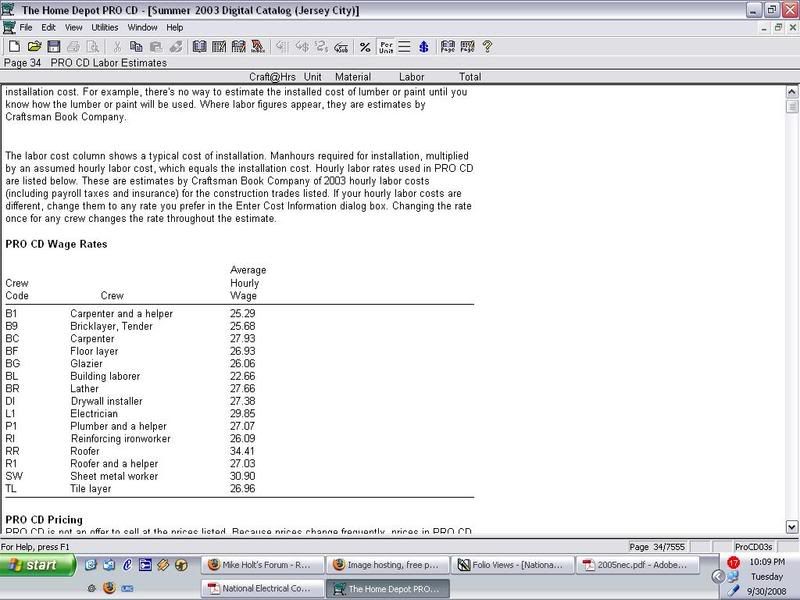Click the estimate table toolbar icon
Screen dimensions: 800x600
tap(219, 47)
